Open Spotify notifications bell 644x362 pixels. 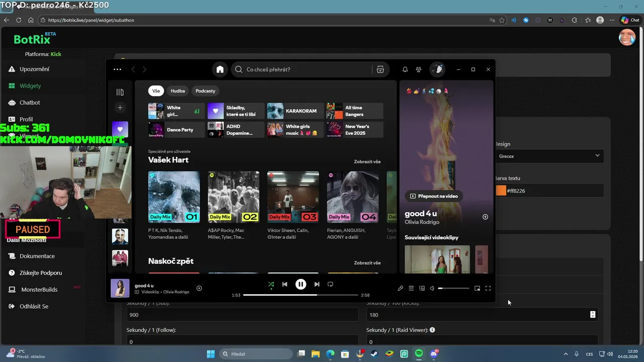pyautogui.click(x=405, y=69)
